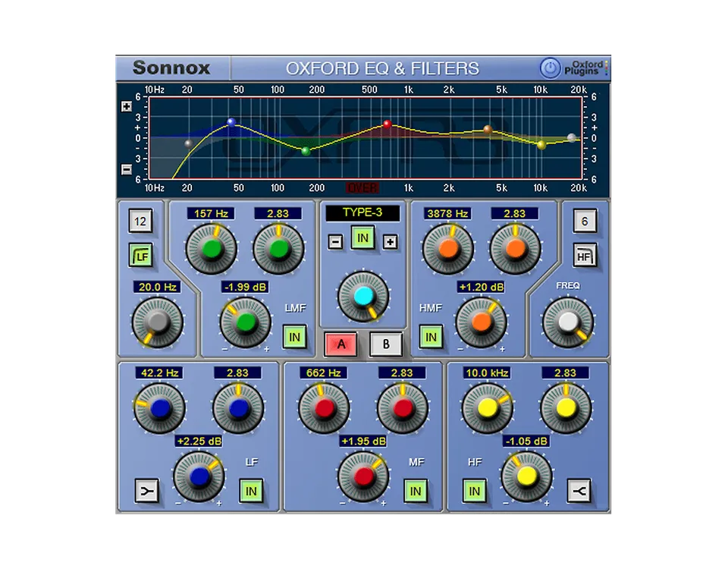Toggle the plugin power bypass button
This screenshot has height=572, width=728.
pyautogui.click(x=550, y=68)
